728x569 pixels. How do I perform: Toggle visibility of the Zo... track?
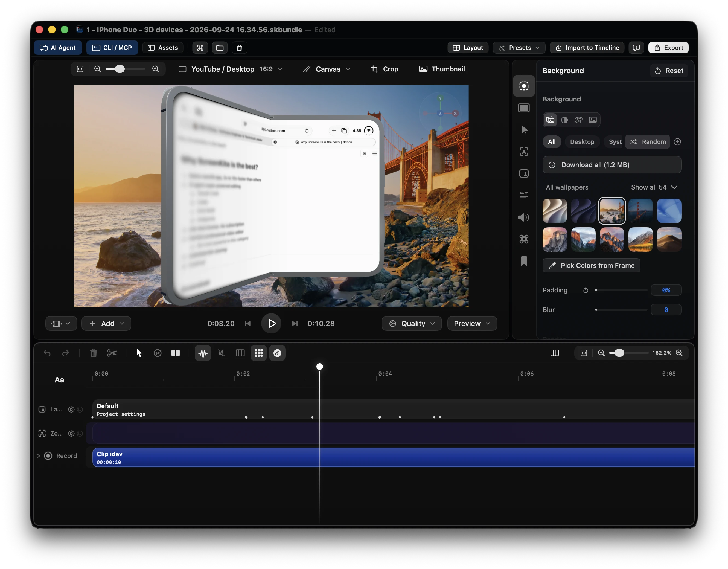pyautogui.click(x=71, y=434)
